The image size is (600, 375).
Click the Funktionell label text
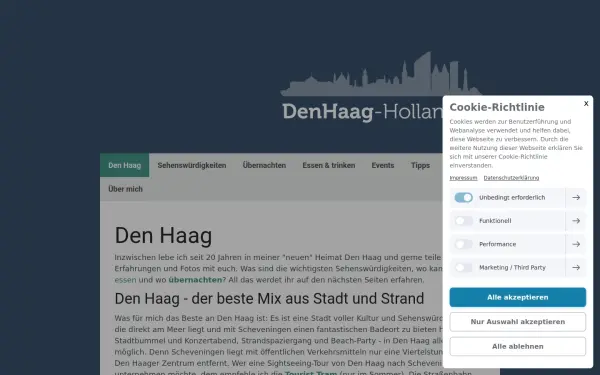[x=495, y=221]
